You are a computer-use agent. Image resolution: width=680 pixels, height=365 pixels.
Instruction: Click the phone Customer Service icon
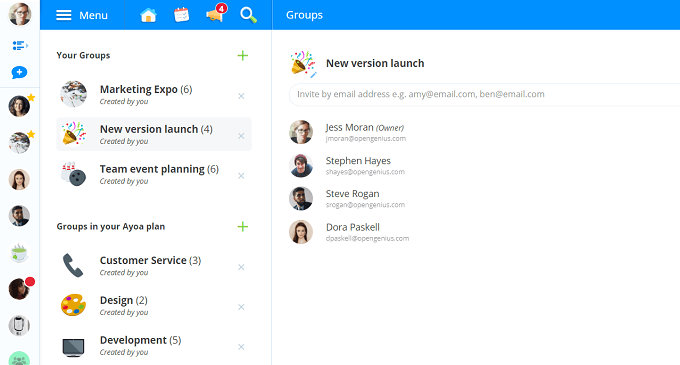(x=73, y=265)
